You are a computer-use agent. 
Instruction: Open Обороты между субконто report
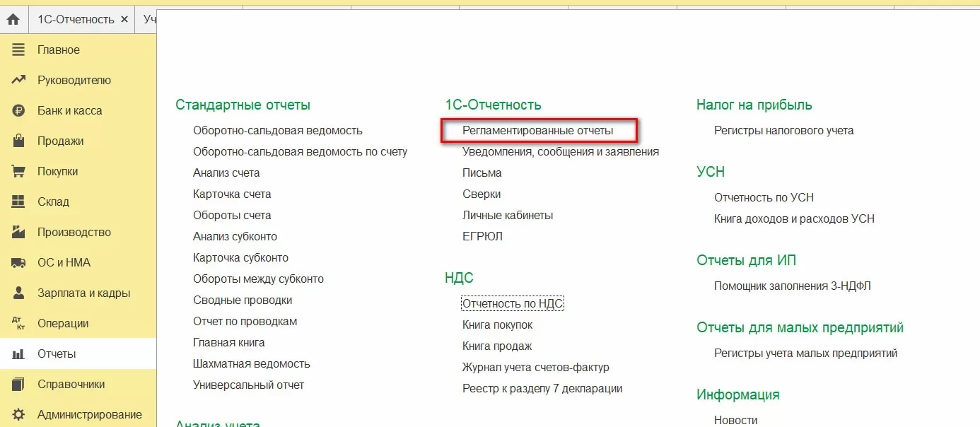(259, 279)
